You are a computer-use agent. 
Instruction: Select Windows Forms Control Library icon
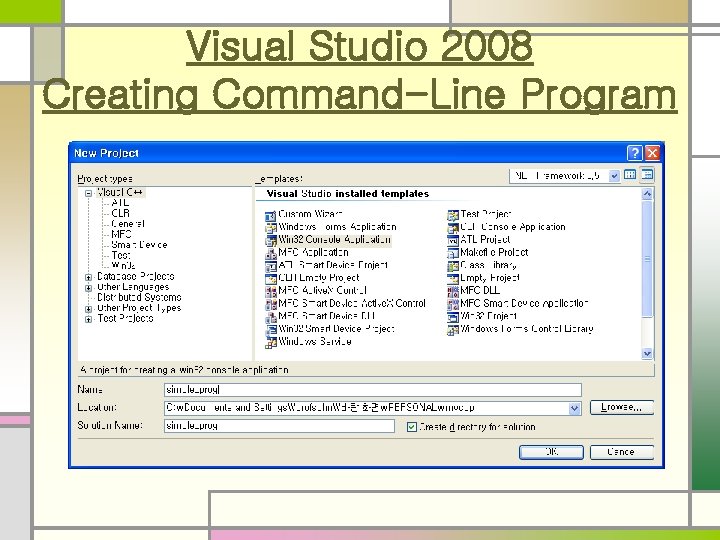[453, 330]
